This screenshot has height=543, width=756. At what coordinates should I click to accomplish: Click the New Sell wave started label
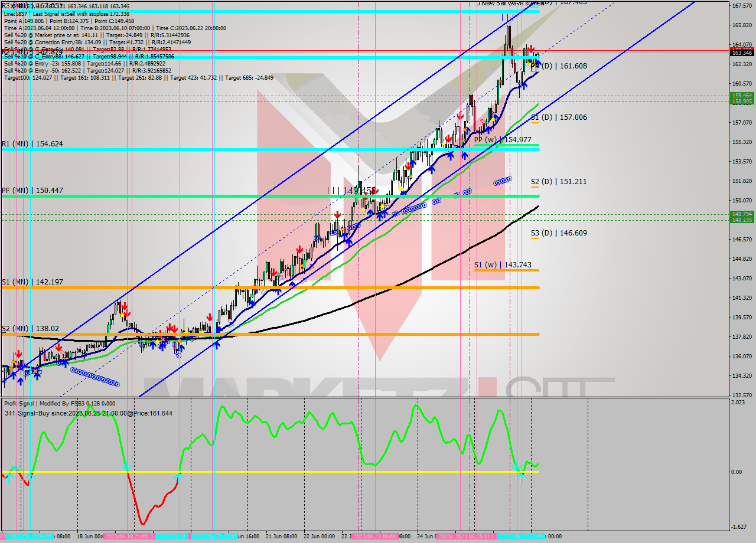[x=509, y=3]
